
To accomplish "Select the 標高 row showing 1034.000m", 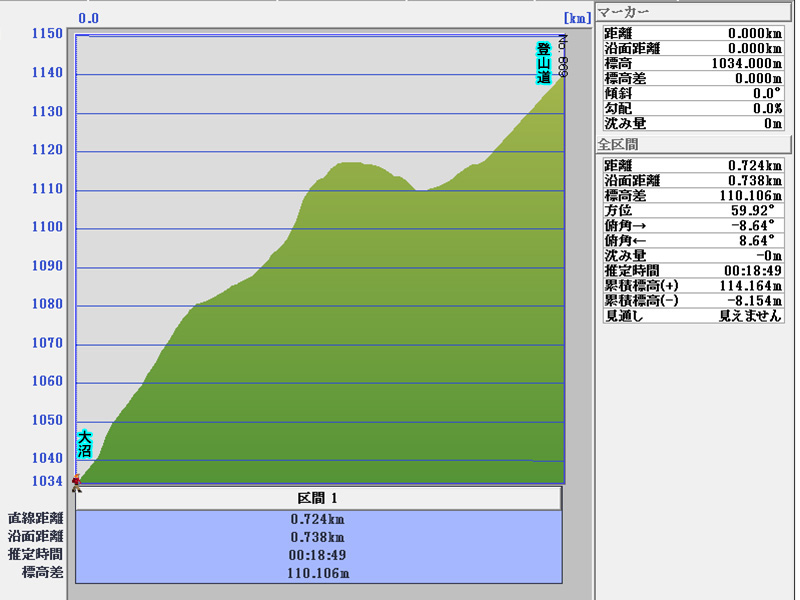I will point(694,63).
